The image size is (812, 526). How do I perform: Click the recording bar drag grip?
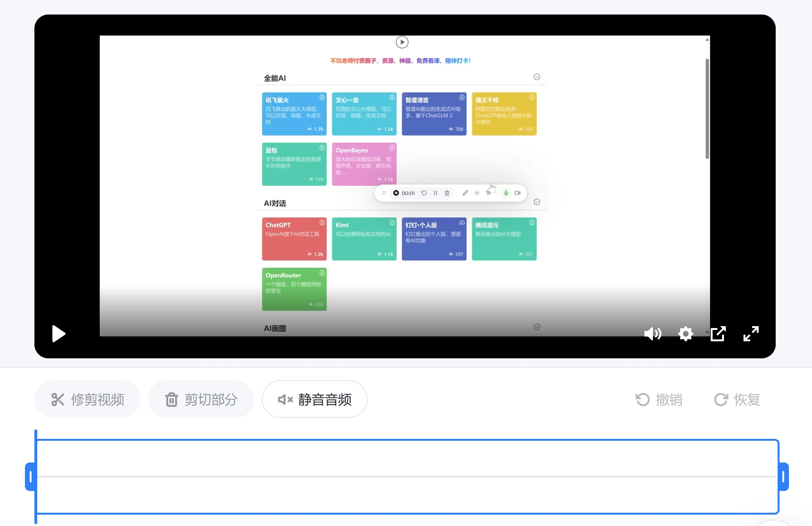pos(384,193)
